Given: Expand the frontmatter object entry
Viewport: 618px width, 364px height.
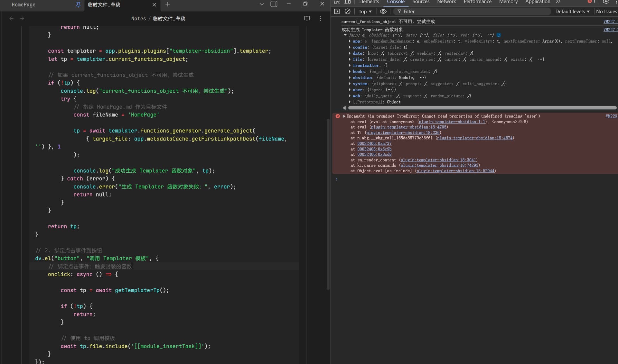Looking at the screenshot, I should 350,65.
